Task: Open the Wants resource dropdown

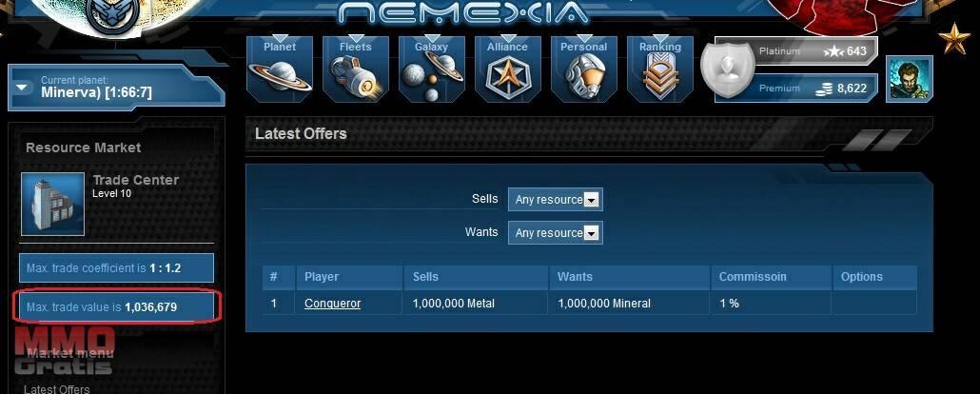Action: (555, 232)
